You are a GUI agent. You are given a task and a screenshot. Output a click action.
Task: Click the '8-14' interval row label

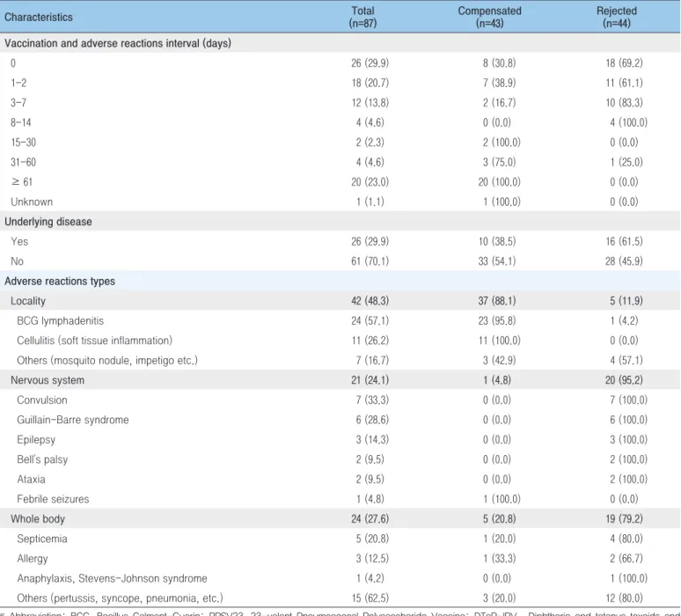tap(21, 122)
